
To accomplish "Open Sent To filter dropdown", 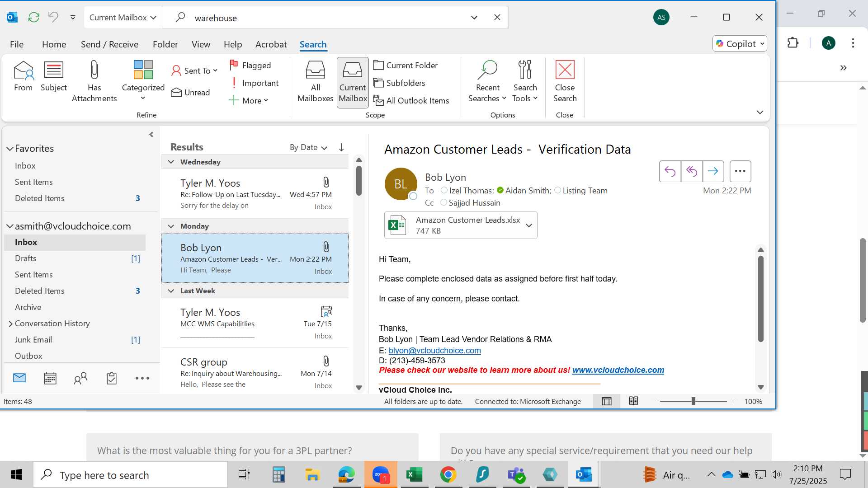I will [194, 70].
